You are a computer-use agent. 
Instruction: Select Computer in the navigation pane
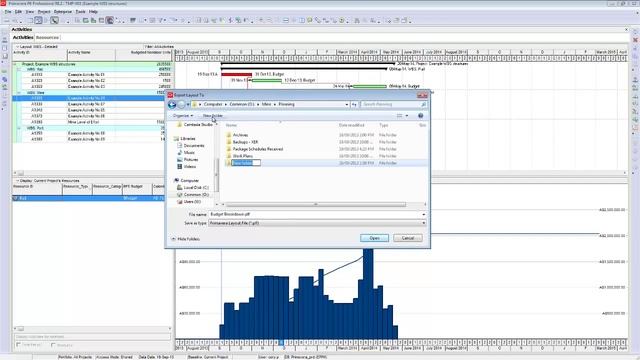(x=189, y=180)
